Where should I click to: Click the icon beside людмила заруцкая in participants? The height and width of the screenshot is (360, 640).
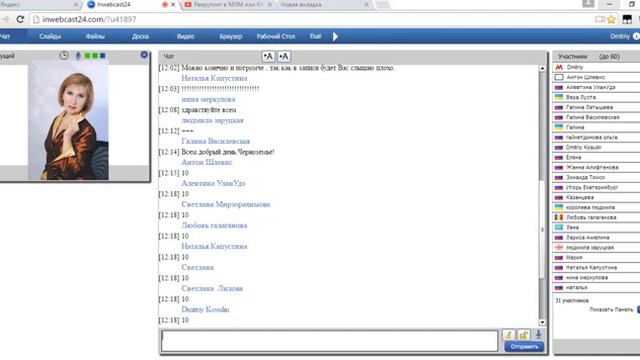559,247
